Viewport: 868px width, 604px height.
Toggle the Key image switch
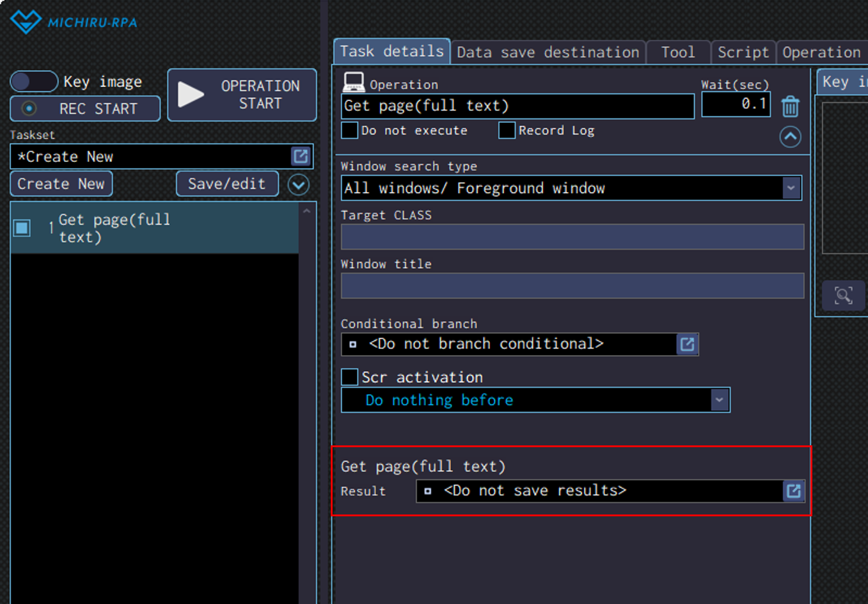click(34, 82)
